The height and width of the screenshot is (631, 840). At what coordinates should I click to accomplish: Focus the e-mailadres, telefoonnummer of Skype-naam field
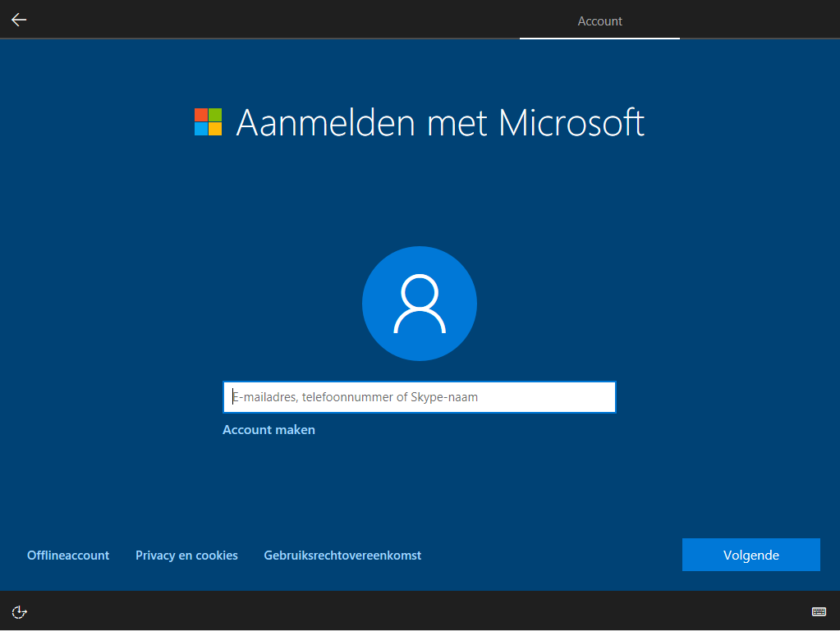point(420,397)
